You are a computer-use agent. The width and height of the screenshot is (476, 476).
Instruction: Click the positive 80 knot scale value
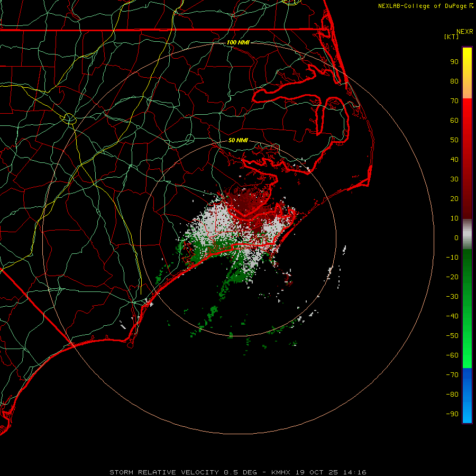click(x=454, y=81)
